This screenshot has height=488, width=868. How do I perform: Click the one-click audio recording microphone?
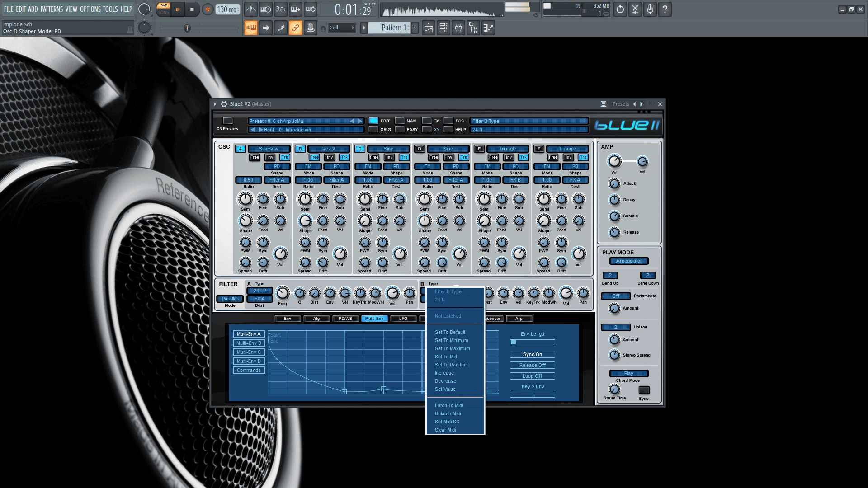pyautogui.click(x=650, y=9)
